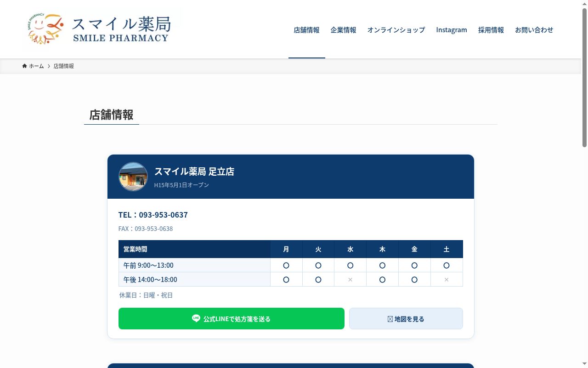Go to オンラインショップ in navigation
Image resolution: width=588 pixels, height=368 pixels.
pyautogui.click(x=396, y=30)
